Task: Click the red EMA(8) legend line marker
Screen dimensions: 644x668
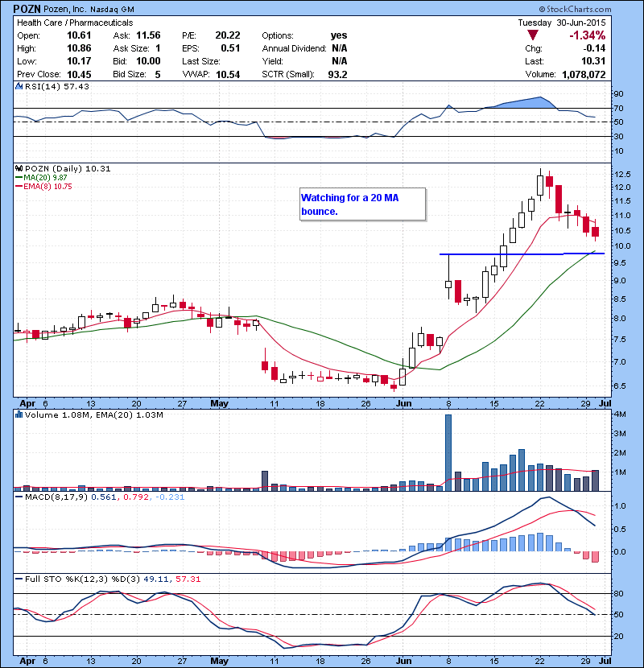Action: point(19,187)
